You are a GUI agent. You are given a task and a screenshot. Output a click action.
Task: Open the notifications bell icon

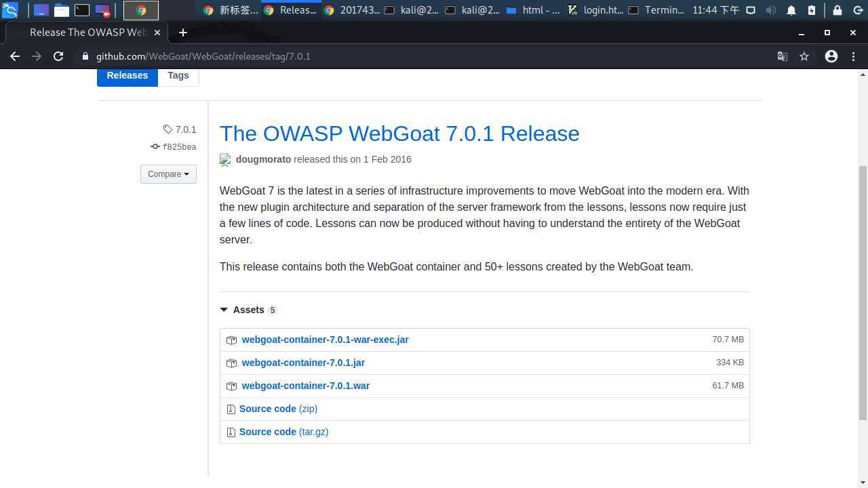791,10
